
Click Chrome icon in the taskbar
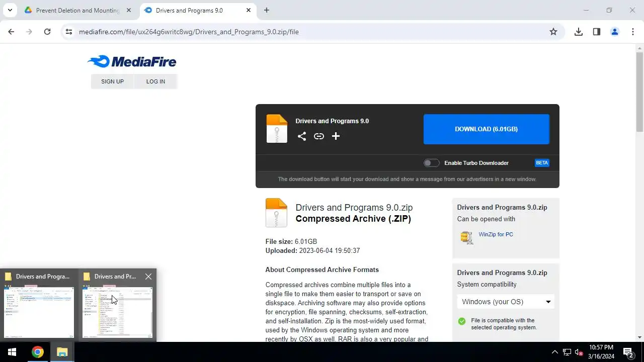click(x=38, y=352)
